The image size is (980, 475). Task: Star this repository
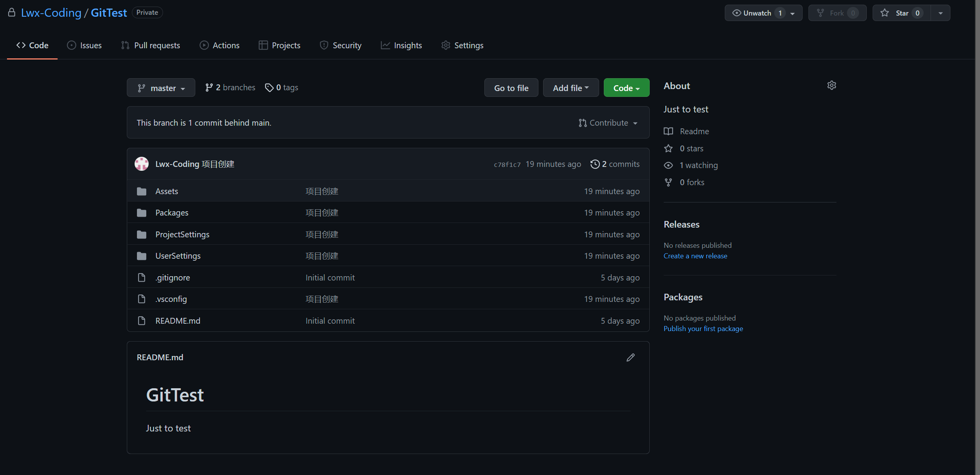tap(901, 13)
